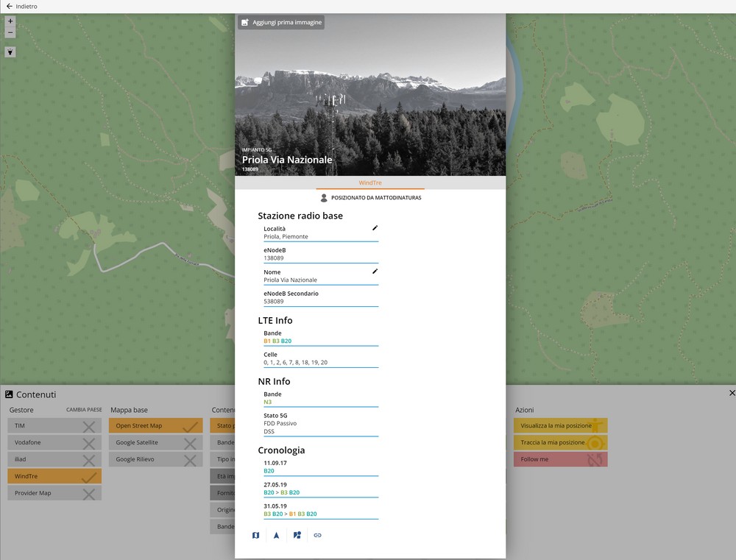Select the WindTre tab
The width and height of the screenshot is (736, 560).
pos(370,183)
